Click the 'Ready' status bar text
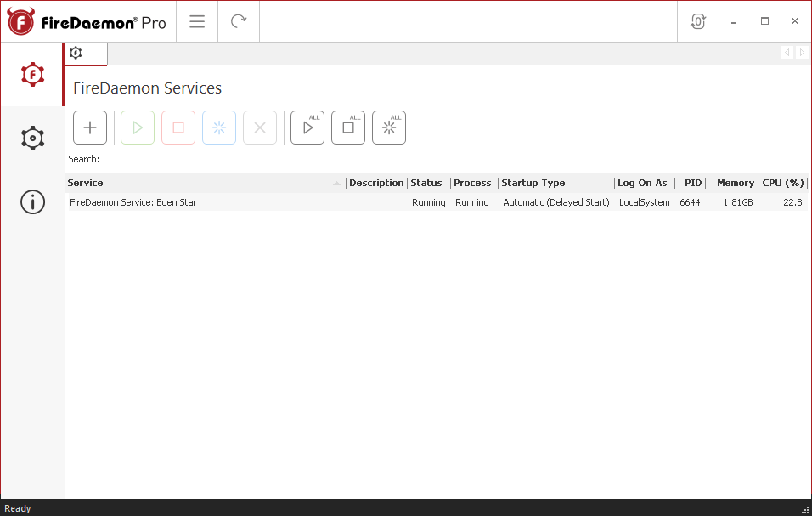 tap(18, 508)
